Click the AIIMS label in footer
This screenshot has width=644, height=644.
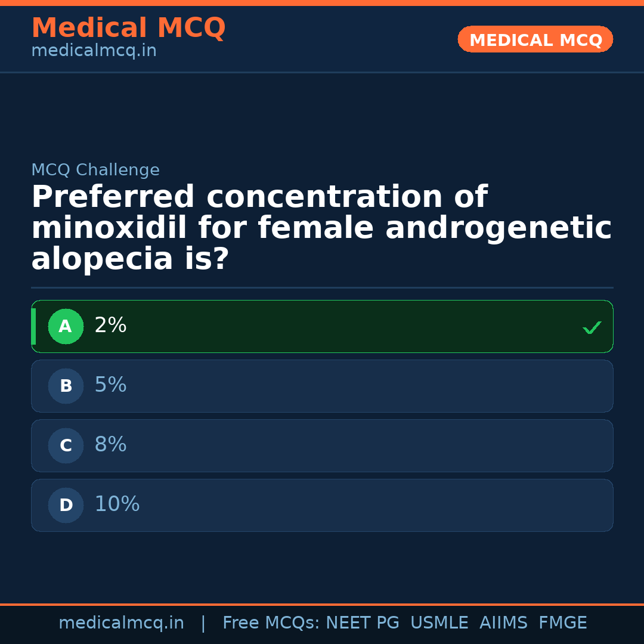click(x=503, y=623)
